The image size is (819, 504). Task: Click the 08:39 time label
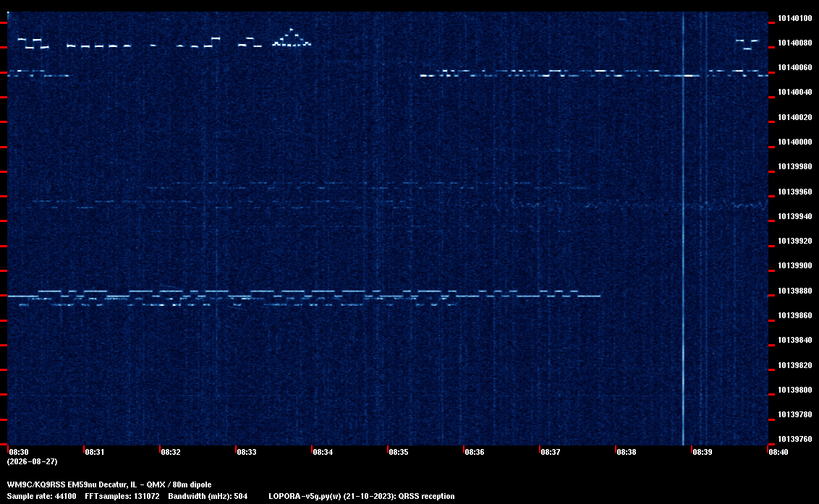tap(703, 452)
